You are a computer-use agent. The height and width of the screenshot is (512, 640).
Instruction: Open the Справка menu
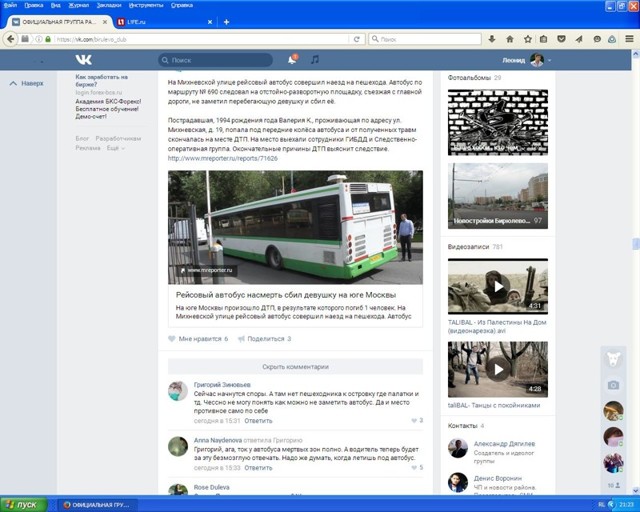(182, 5)
